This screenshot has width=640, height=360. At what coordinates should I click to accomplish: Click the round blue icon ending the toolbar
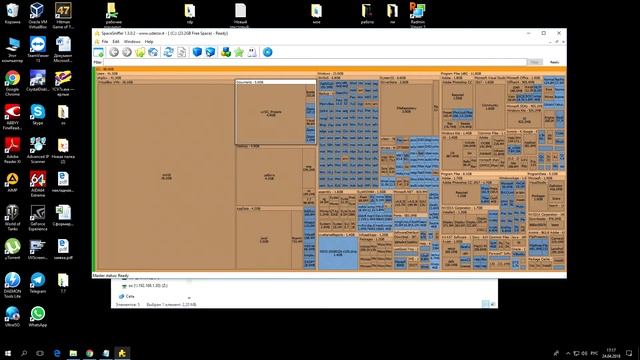pos(267,52)
